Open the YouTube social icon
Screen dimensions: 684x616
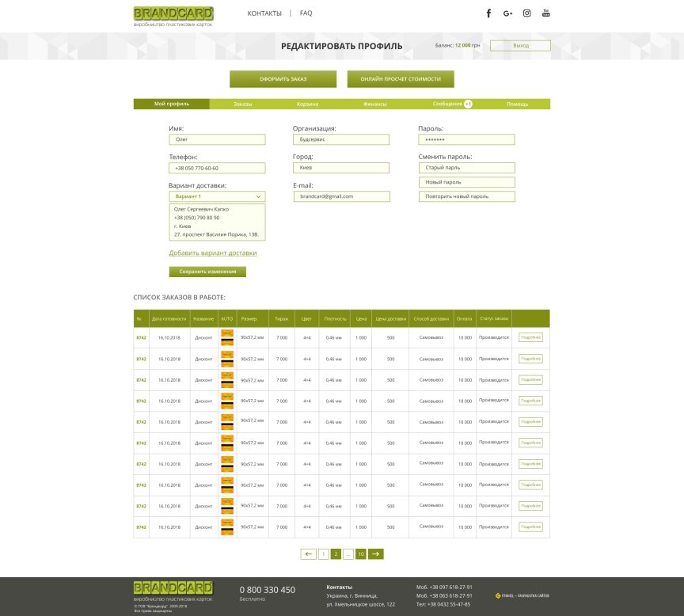(x=546, y=13)
